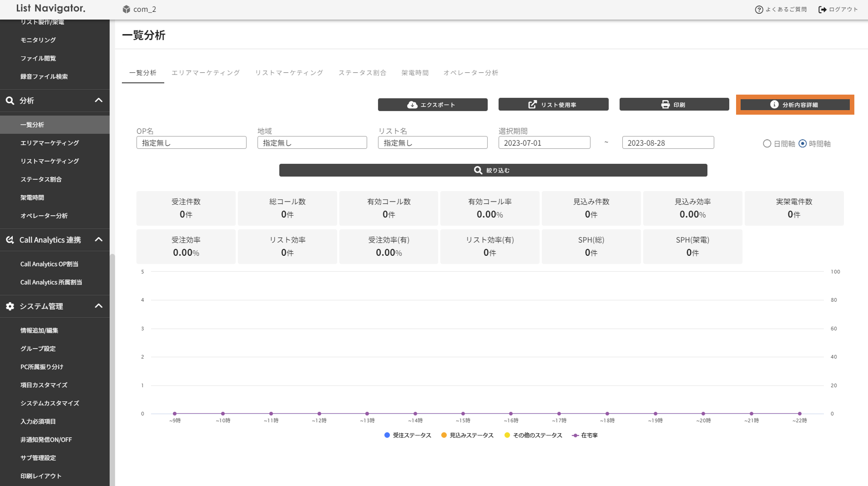Click the info icon on 分析内容詳細
The width and height of the screenshot is (868, 486).
774,105
